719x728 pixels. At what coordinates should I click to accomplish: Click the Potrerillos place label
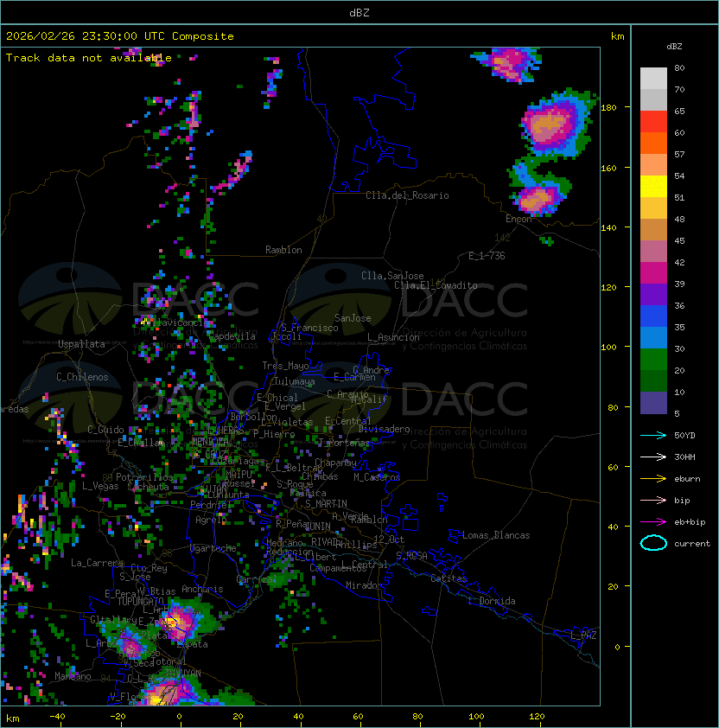pyautogui.click(x=144, y=477)
